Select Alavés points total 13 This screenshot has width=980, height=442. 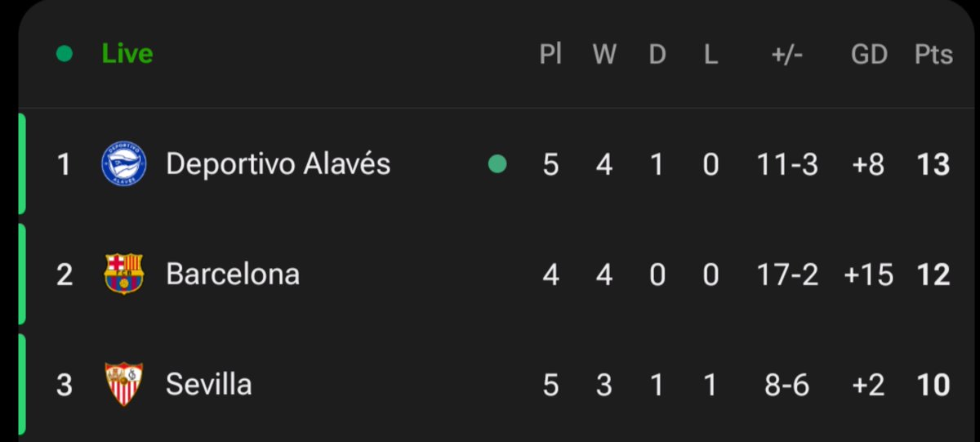[x=933, y=165]
